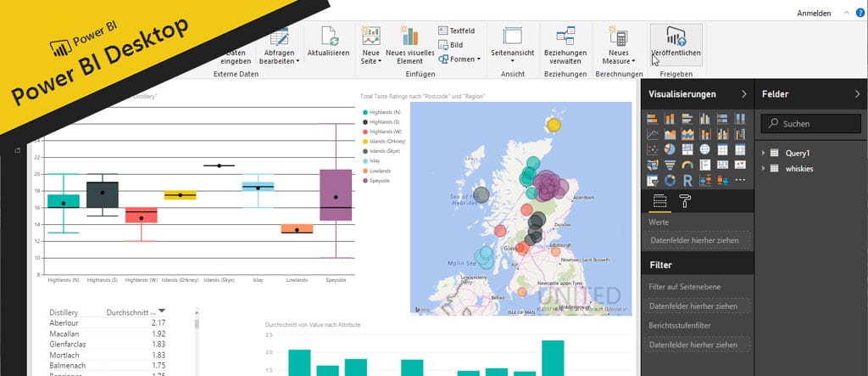
Task: Collapse the Visualisierungen pane
Action: click(744, 94)
